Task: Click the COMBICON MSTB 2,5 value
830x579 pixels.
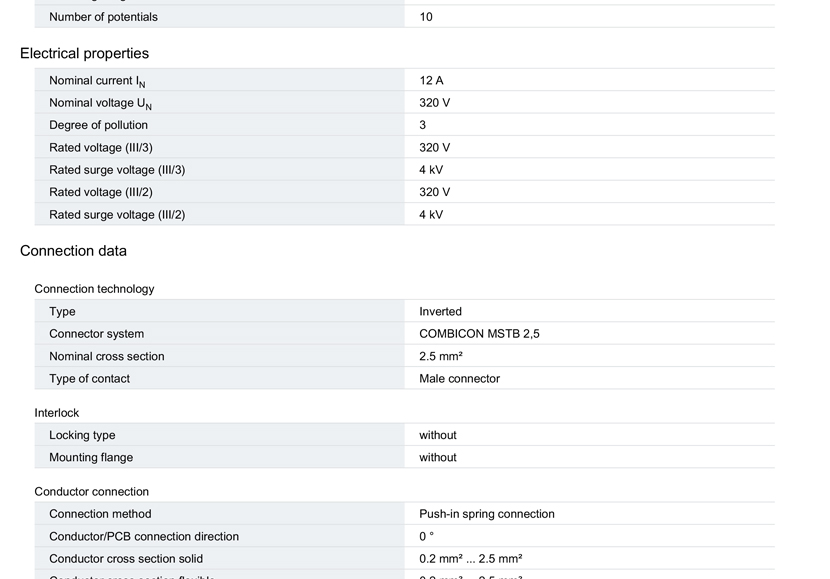Action: point(479,334)
